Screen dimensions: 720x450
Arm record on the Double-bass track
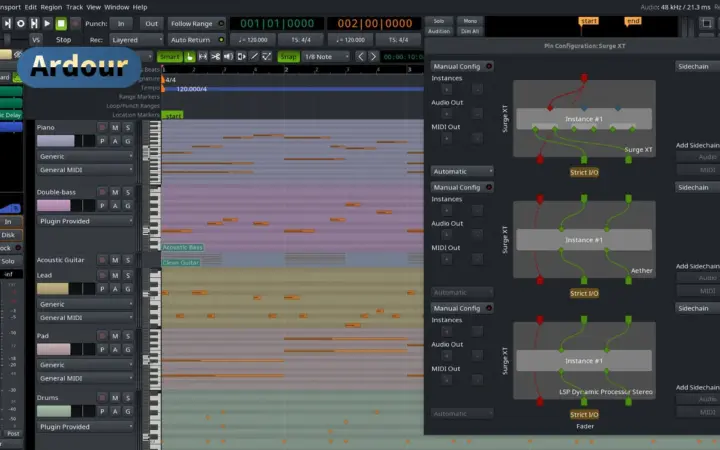point(102,192)
